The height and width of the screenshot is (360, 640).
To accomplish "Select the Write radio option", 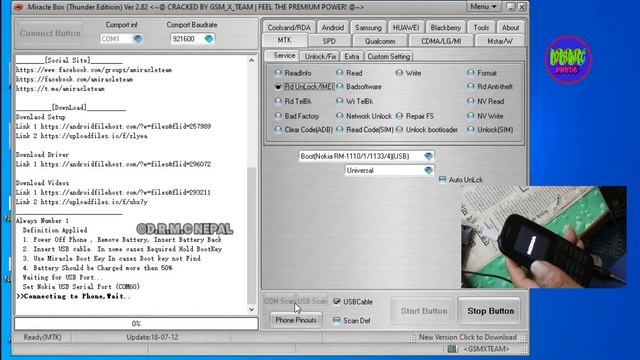I will point(399,73).
